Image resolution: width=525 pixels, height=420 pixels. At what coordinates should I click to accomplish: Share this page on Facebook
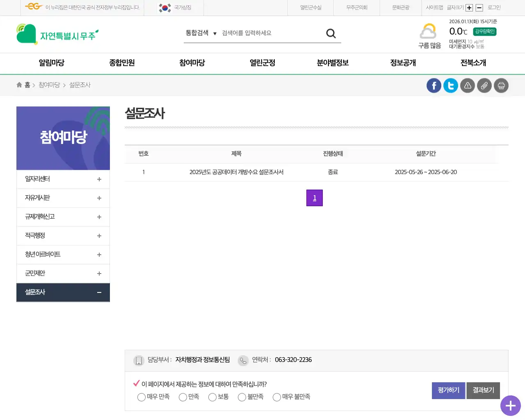click(434, 85)
